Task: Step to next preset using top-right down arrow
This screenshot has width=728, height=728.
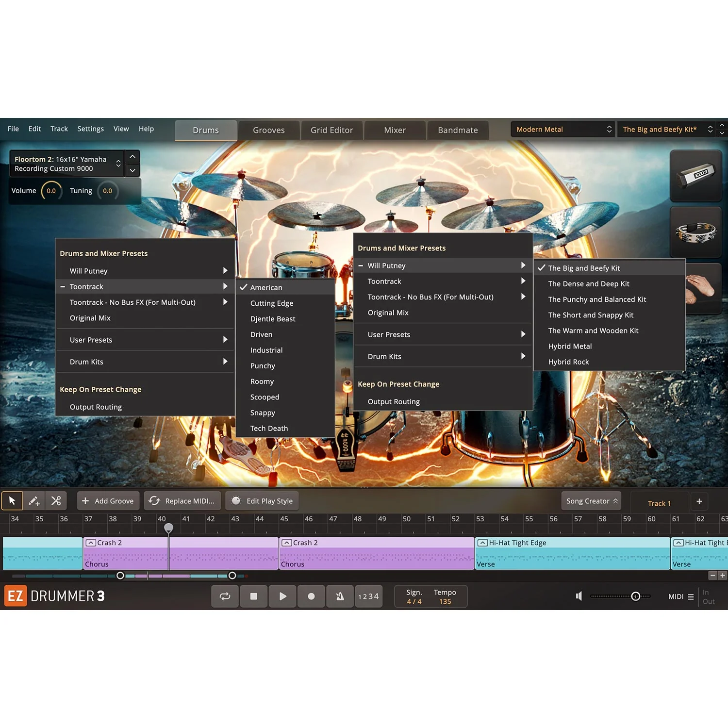Action: [x=722, y=133]
